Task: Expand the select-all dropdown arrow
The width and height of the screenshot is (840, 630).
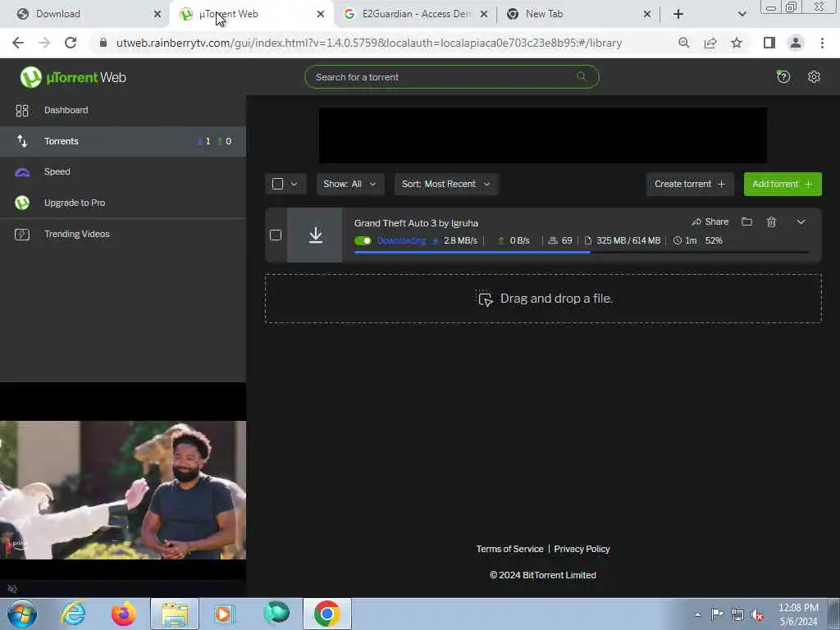Action: point(294,184)
